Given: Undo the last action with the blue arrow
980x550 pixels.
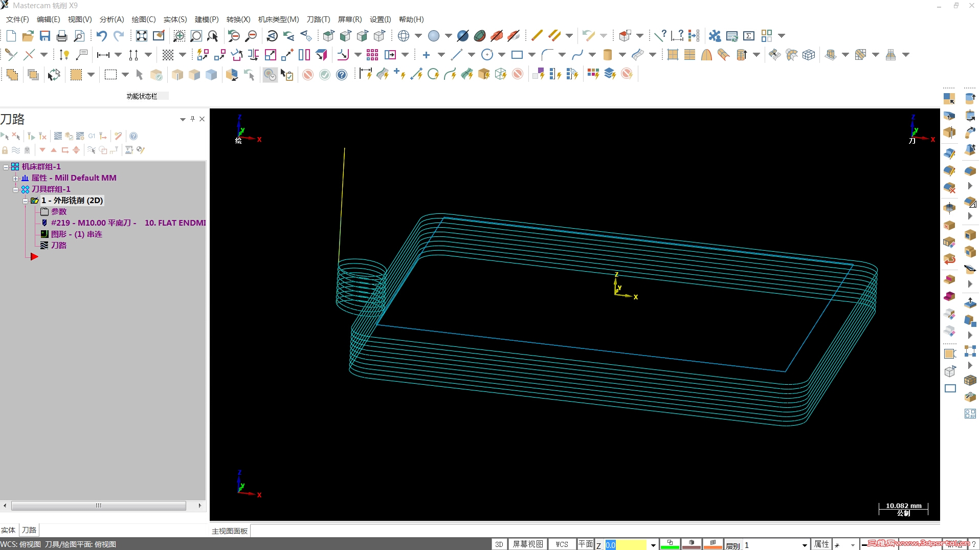Looking at the screenshot, I should pyautogui.click(x=101, y=36).
